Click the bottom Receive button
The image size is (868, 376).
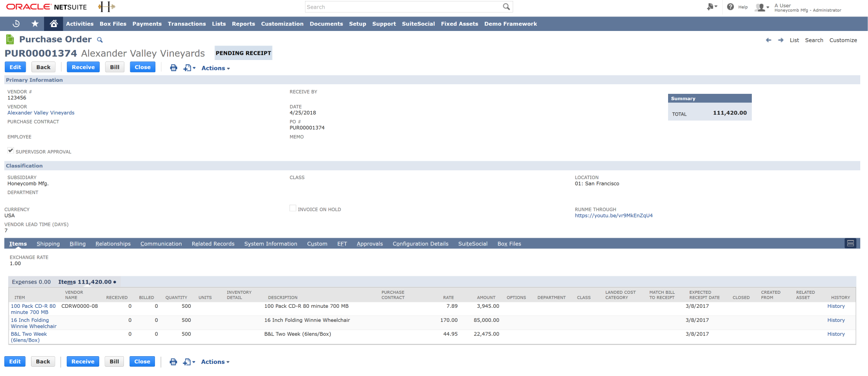(x=83, y=361)
